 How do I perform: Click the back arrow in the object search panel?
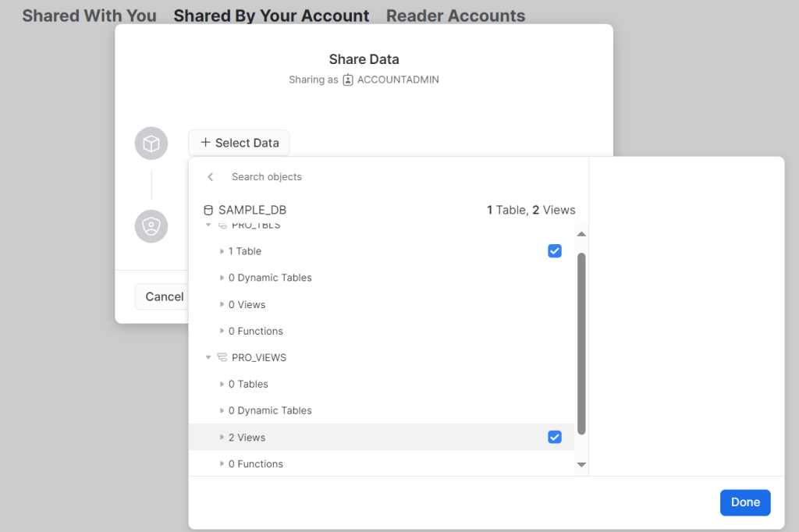pos(209,176)
